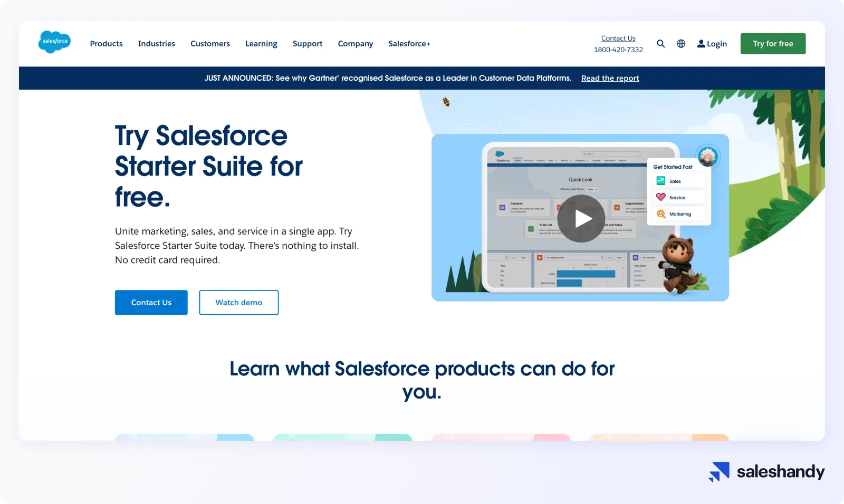Follow the Read the report link

(610, 78)
